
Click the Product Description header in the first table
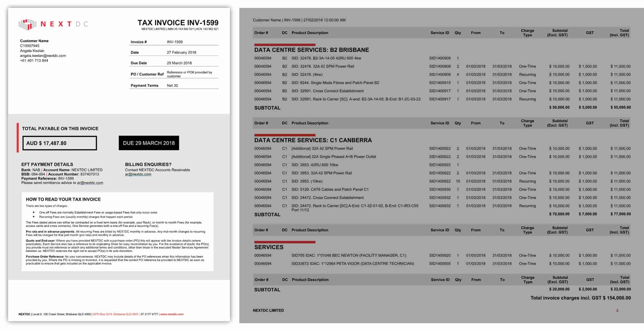pos(310,33)
